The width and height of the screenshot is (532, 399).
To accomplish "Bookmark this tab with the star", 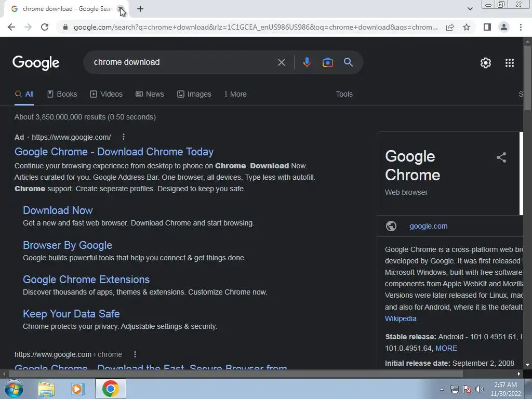I will coord(467,27).
